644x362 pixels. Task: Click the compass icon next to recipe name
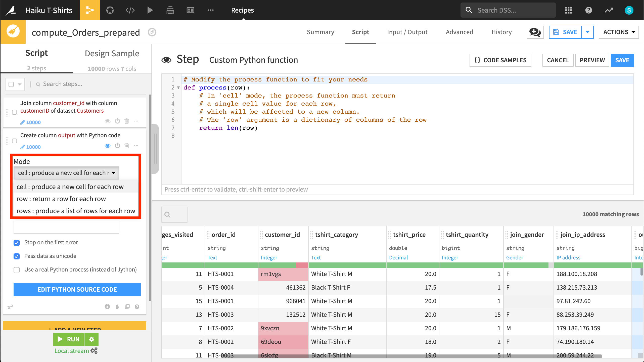(152, 32)
